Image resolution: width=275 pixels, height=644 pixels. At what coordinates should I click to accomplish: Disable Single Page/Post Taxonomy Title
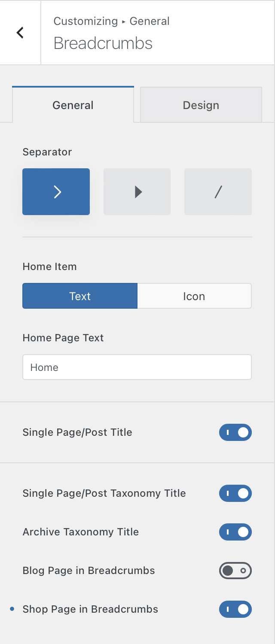click(235, 493)
